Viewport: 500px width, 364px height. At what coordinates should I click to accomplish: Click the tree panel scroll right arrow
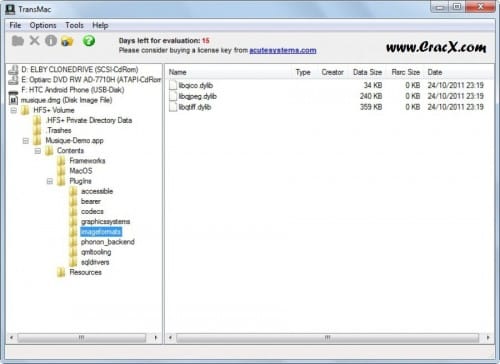click(156, 338)
